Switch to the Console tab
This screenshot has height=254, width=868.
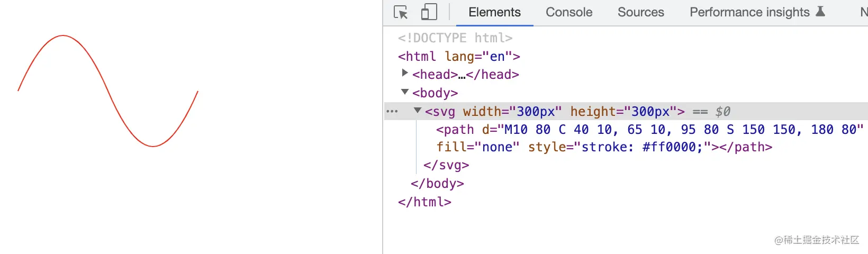pyautogui.click(x=569, y=12)
